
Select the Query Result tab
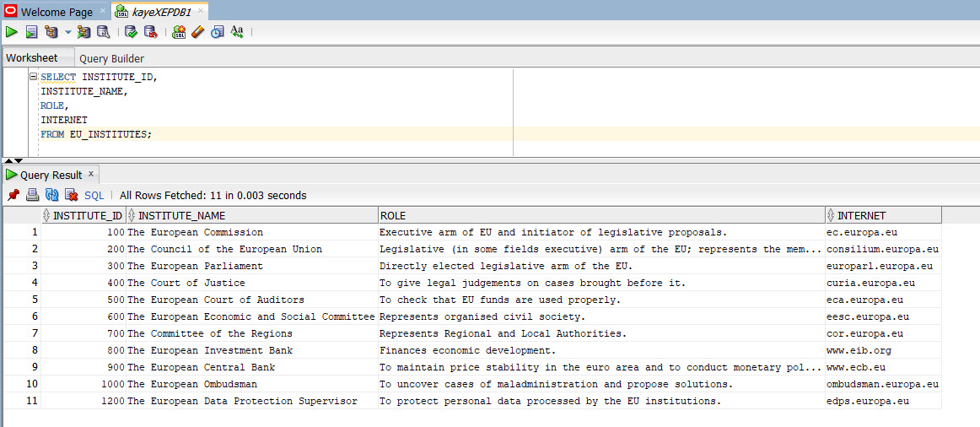pos(51,175)
